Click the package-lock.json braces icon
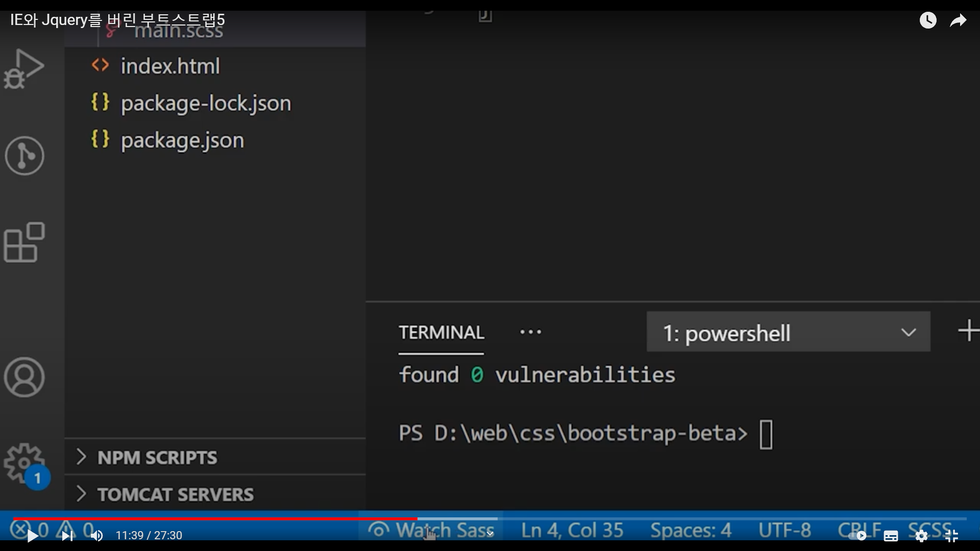Screen dimensions: 980x551 pos(100,102)
